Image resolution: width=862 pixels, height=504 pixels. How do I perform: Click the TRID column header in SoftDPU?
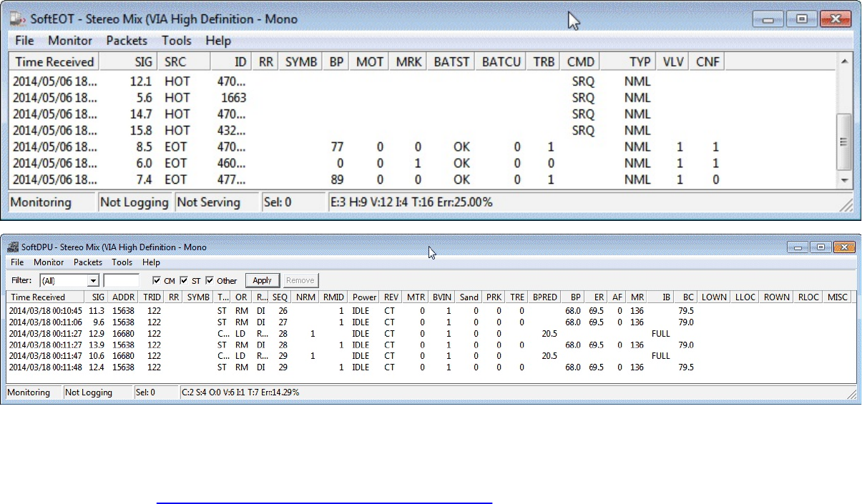coord(152,297)
